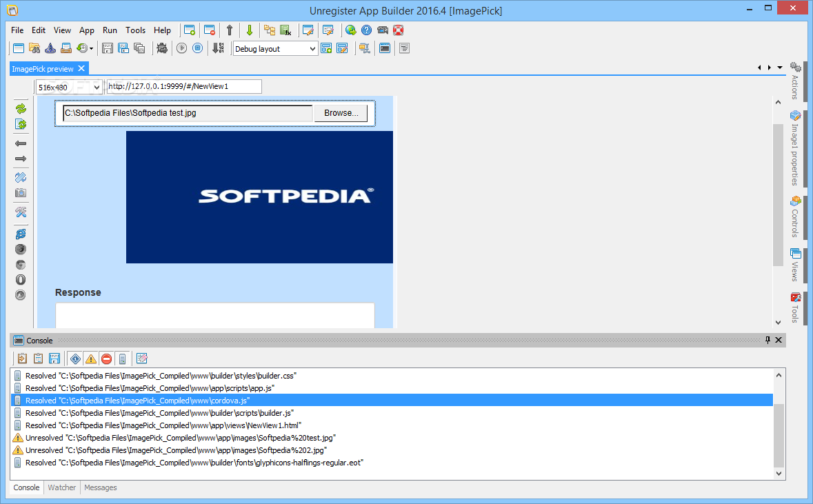
Task: Click the globe with green arrow icon
Action: tap(351, 30)
